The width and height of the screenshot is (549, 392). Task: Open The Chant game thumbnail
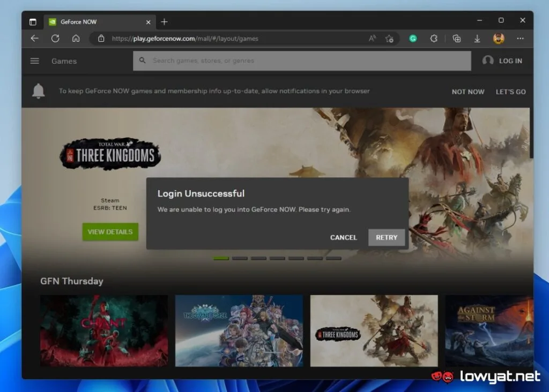[104, 331]
